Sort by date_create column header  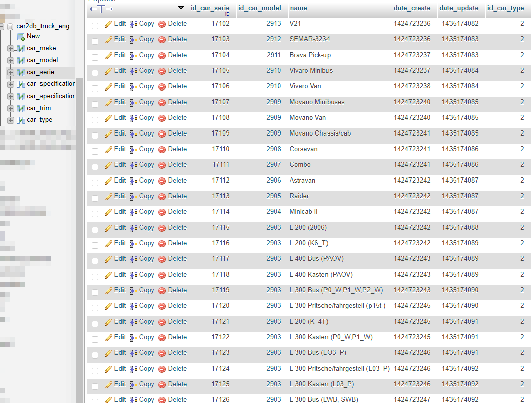pyautogui.click(x=412, y=8)
